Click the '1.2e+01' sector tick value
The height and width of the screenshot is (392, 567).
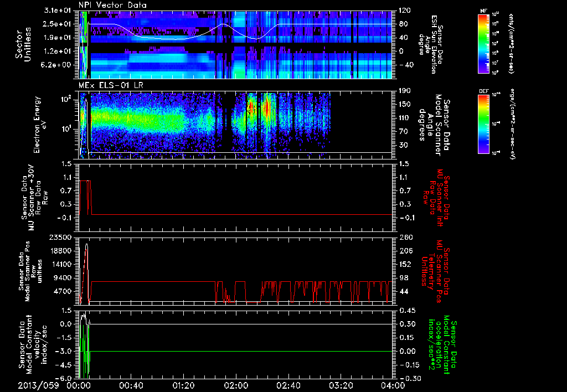click(x=57, y=51)
